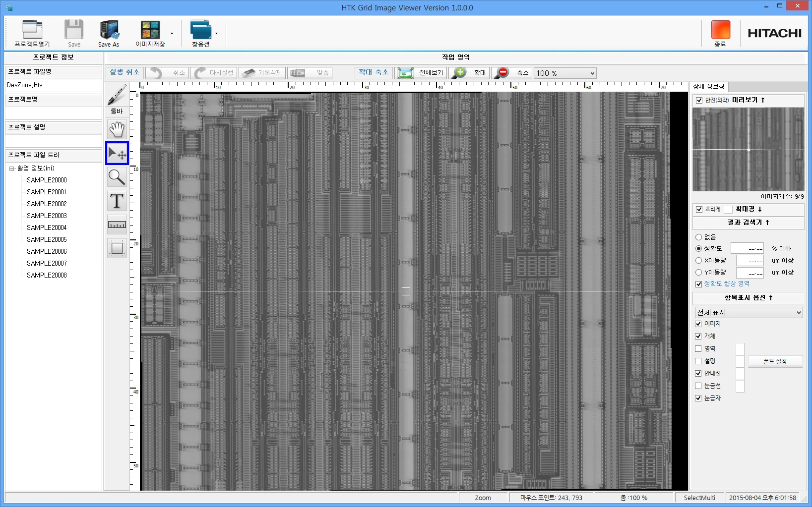The image size is (812, 507).
Task: Click the 정확도 percent input field
Action: pyautogui.click(x=747, y=248)
